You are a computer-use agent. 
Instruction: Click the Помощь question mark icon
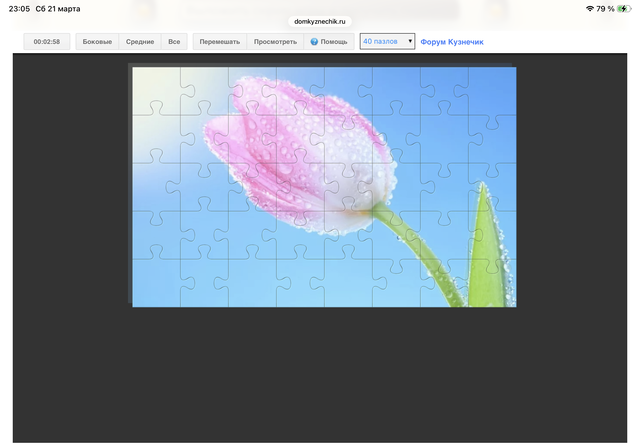point(314,42)
